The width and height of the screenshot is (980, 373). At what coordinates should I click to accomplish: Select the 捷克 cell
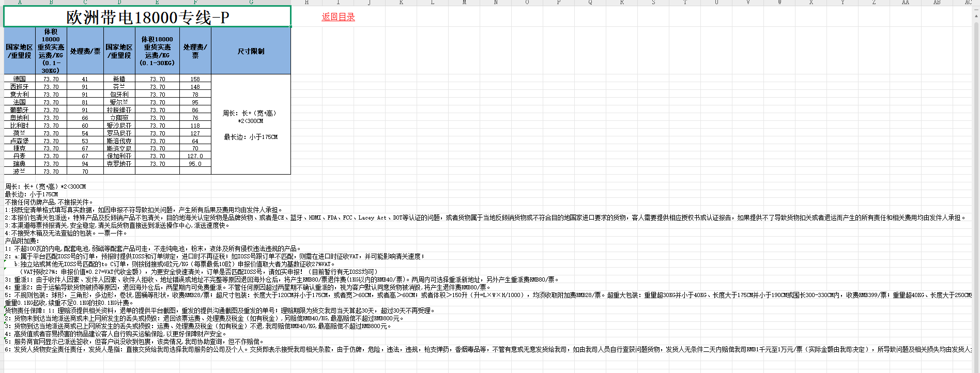point(20,148)
